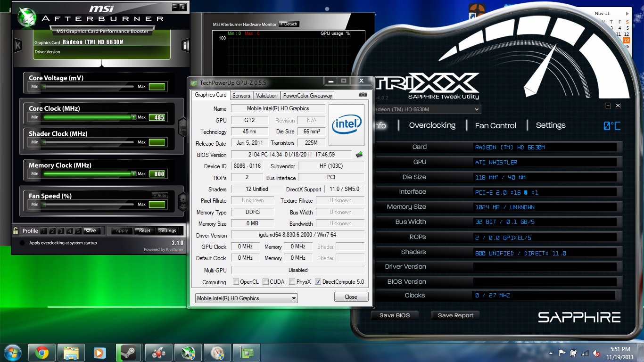Toggle the core/shader clock Link button
This screenshot has width=644, height=362.
pos(183,127)
